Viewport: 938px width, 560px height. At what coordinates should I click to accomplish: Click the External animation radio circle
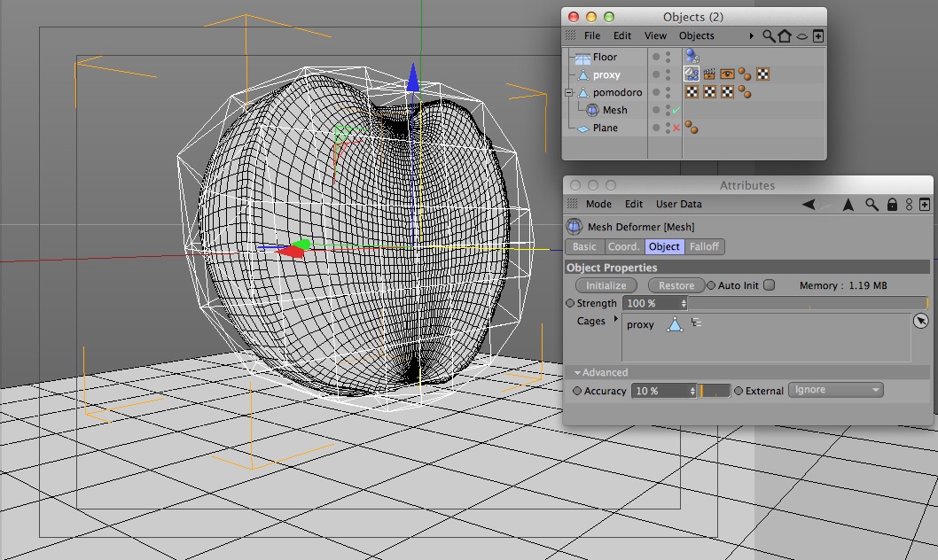739,390
